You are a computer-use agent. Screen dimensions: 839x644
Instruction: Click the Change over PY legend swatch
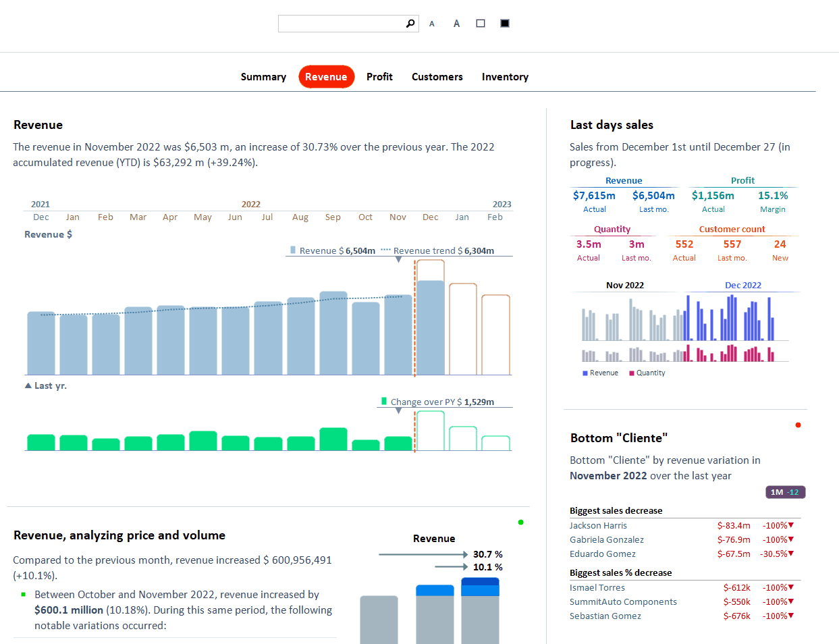point(384,401)
